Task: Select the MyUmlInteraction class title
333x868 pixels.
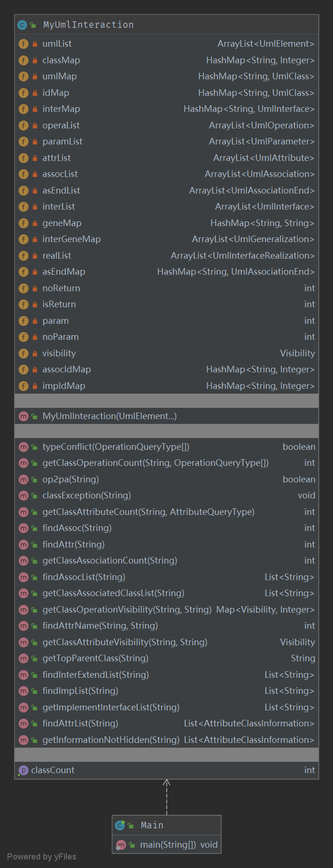Action: (88, 25)
